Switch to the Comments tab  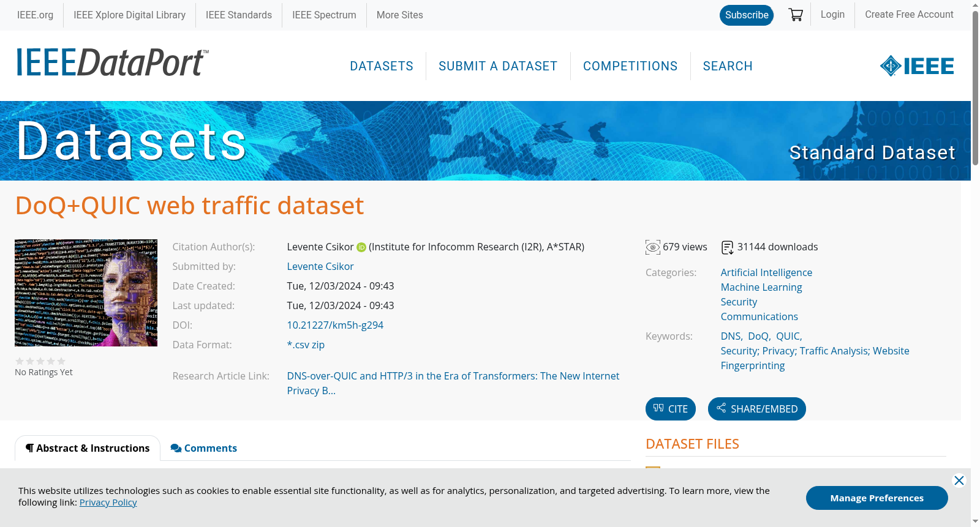[204, 449]
